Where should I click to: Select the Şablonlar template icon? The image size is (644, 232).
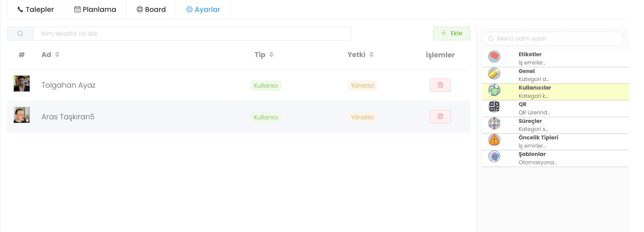pyautogui.click(x=494, y=157)
